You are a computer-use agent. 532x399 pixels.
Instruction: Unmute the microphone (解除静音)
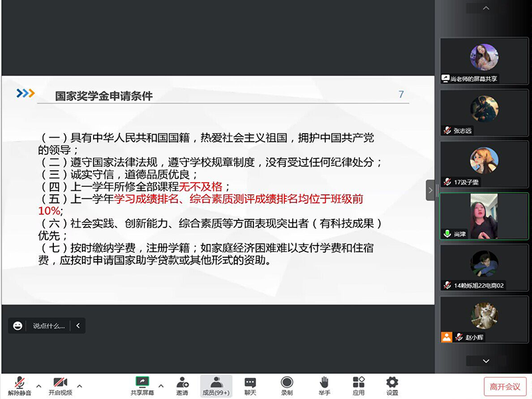(x=21, y=385)
